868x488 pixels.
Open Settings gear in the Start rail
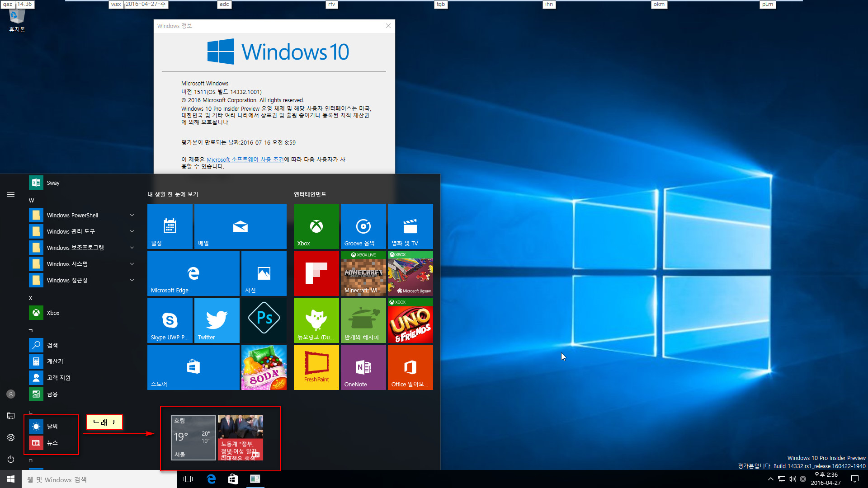(11, 437)
